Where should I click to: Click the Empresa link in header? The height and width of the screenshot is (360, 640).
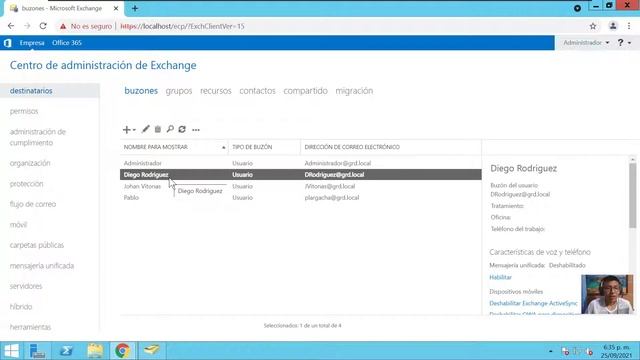click(x=32, y=42)
